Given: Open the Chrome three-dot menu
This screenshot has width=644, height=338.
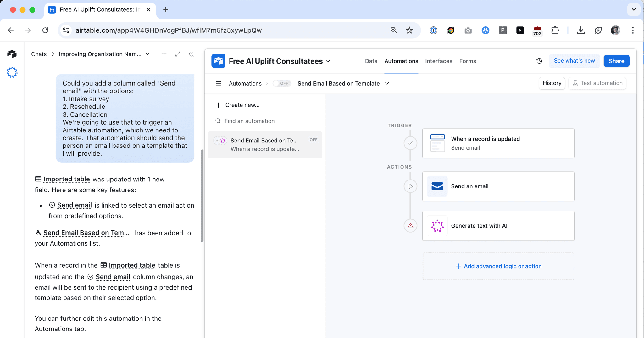Looking at the screenshot, I should [x=633, y=30].
